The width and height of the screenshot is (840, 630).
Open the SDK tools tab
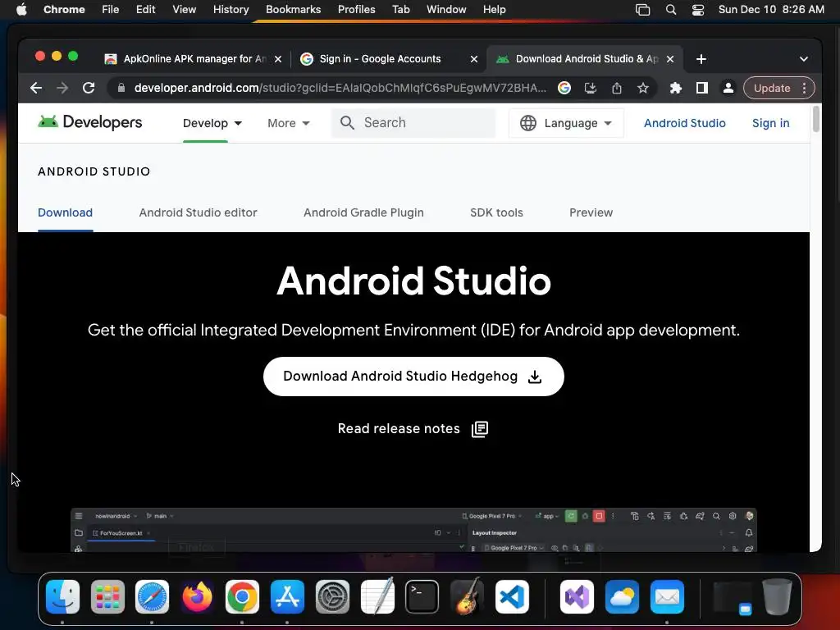[x=496, y=212]
